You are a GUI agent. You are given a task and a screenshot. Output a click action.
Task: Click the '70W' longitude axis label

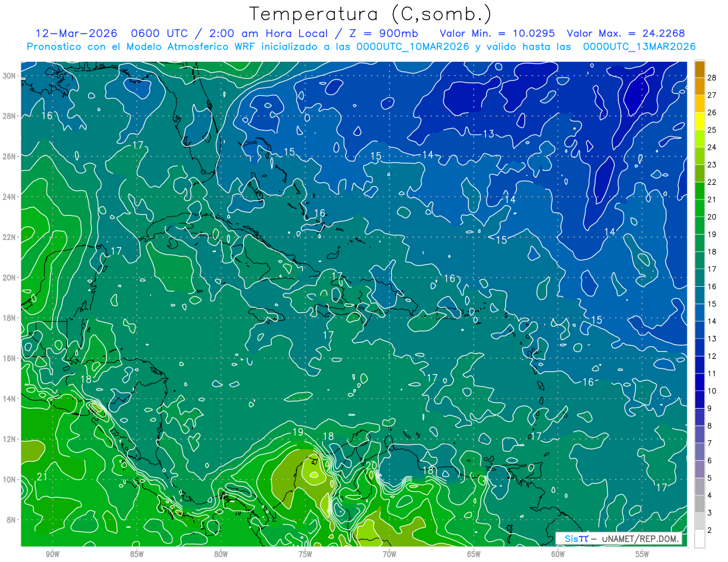pos(389,554)
